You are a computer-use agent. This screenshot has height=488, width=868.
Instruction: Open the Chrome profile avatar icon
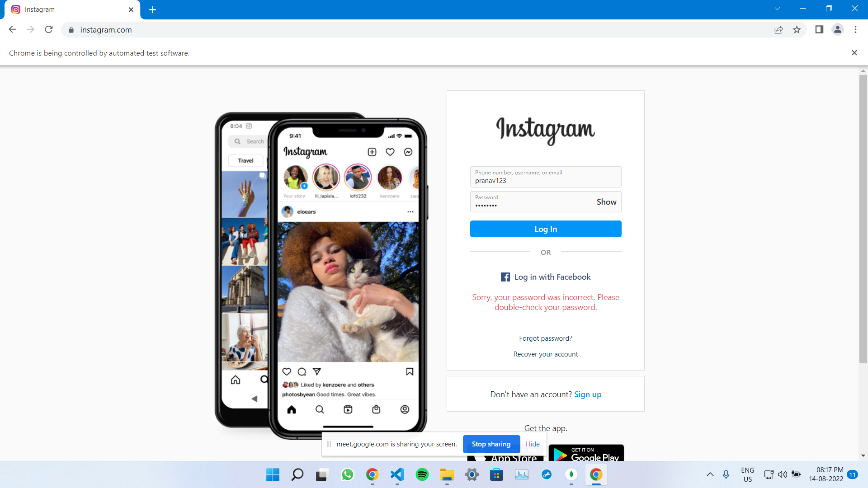(x=837, y=30)
